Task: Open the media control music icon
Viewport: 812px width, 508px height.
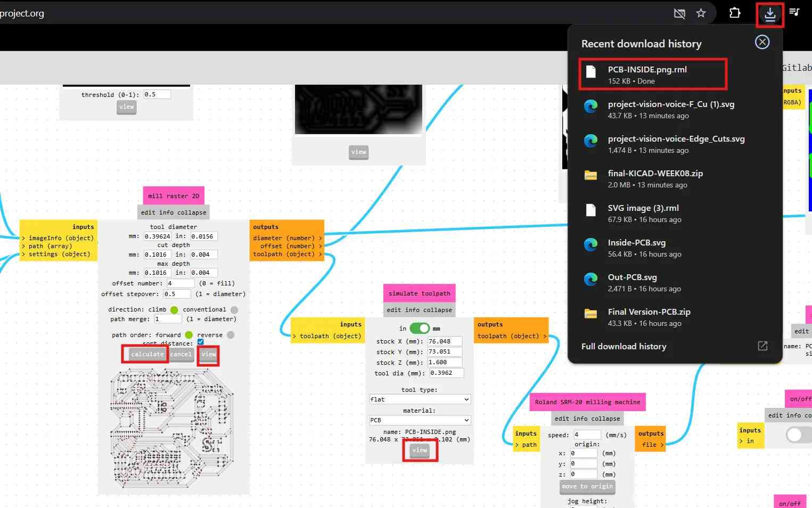Action: pyautogui.click(x=794, y=12)
